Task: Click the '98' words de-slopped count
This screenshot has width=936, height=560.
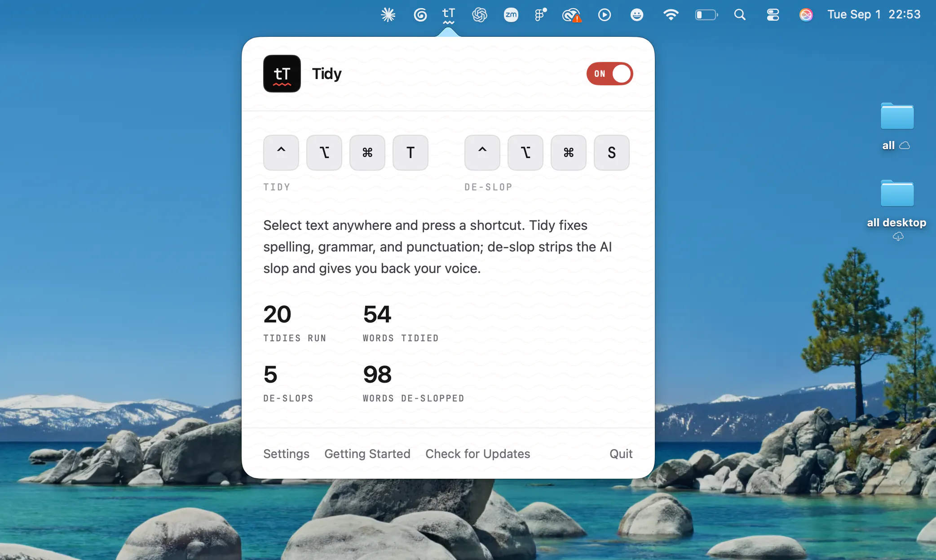Action: click(x=377, y=374)
